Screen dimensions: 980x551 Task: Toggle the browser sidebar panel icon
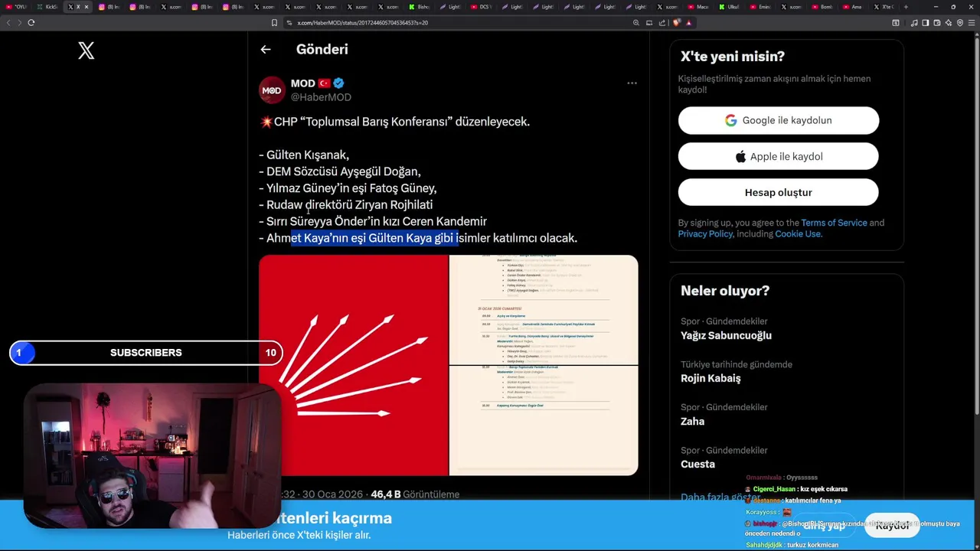[x=925, y=23]
